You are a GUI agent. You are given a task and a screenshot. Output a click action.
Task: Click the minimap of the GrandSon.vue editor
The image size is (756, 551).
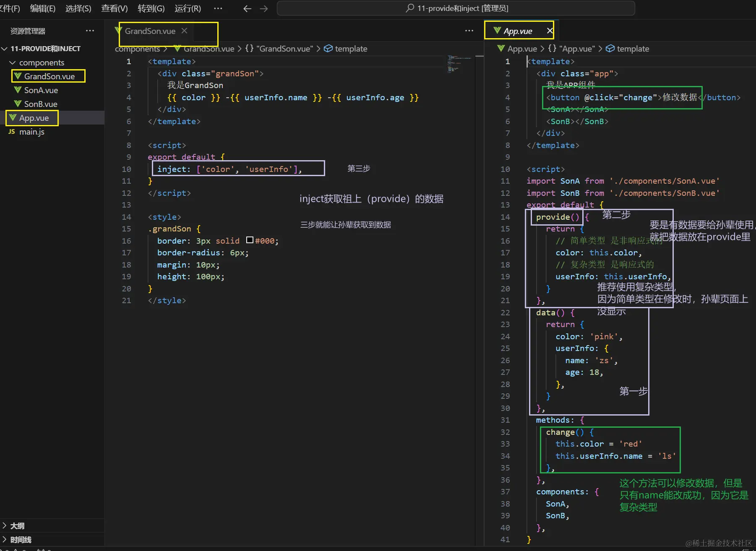[x=459, y=63]
